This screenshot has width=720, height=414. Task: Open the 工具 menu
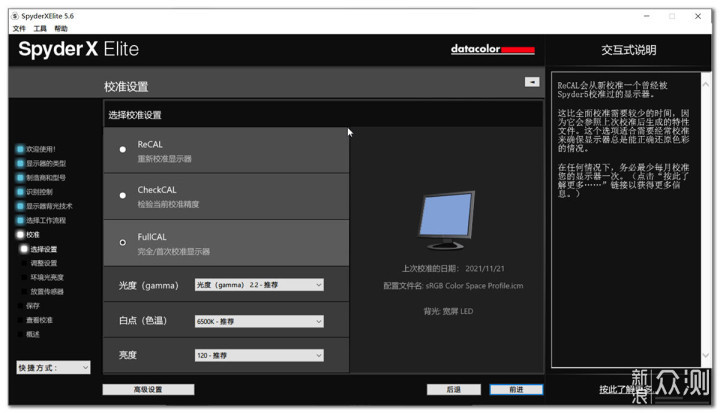[40, 28]
